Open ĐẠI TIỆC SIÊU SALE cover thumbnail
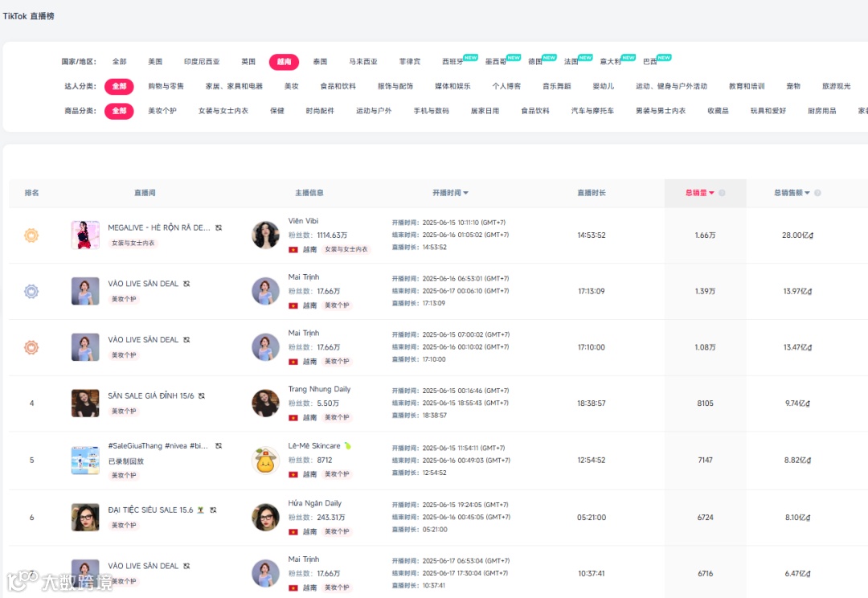868x598 pixels. click(85, 517)
